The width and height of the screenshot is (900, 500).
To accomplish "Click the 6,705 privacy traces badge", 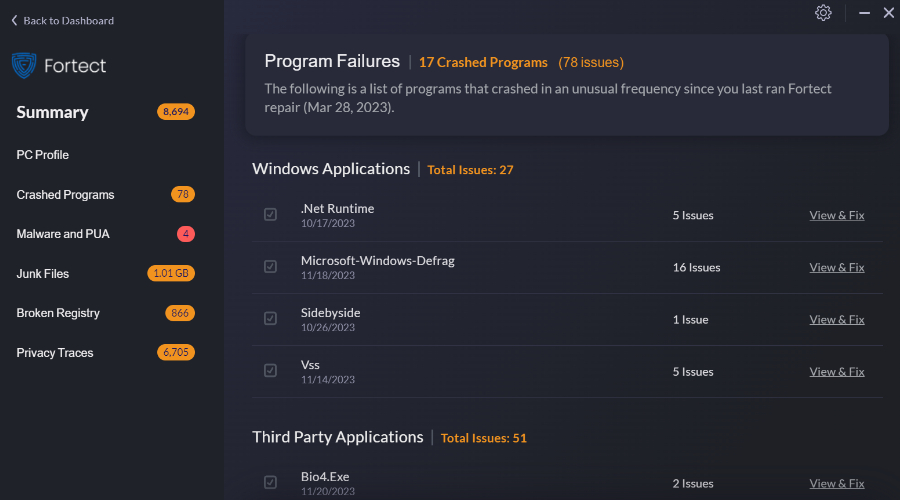I will tap(176, 352).
